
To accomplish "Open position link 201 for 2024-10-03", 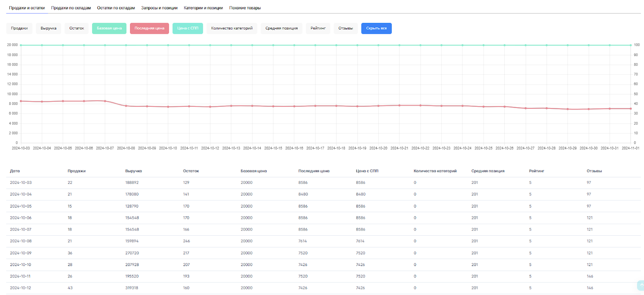I will click(x=475, y=183).
